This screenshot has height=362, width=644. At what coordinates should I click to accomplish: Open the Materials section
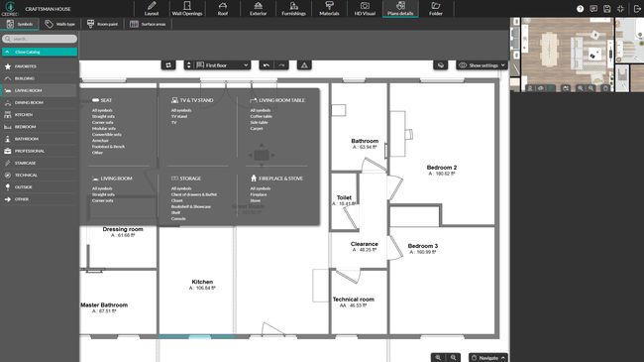click(329, 9)
